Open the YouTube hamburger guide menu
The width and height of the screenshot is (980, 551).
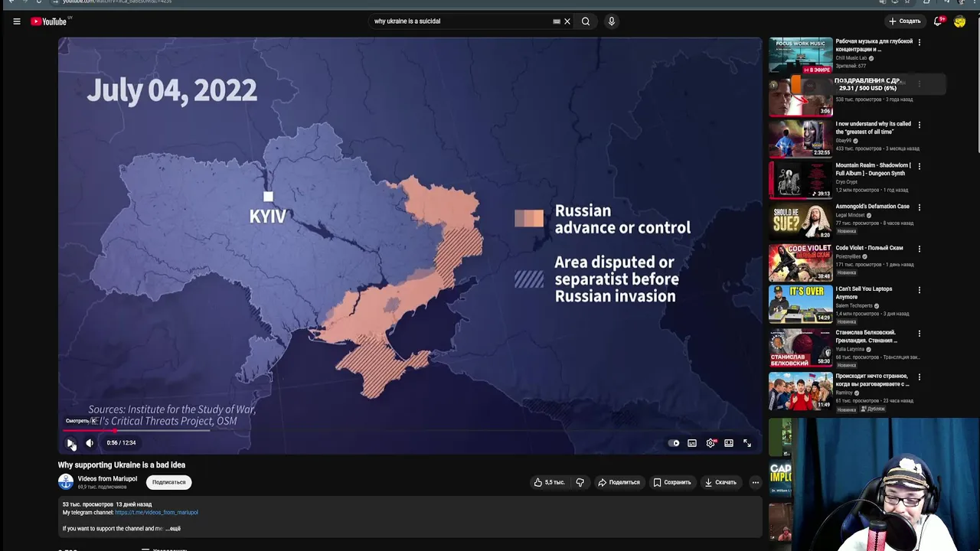[x=17, y=21]
